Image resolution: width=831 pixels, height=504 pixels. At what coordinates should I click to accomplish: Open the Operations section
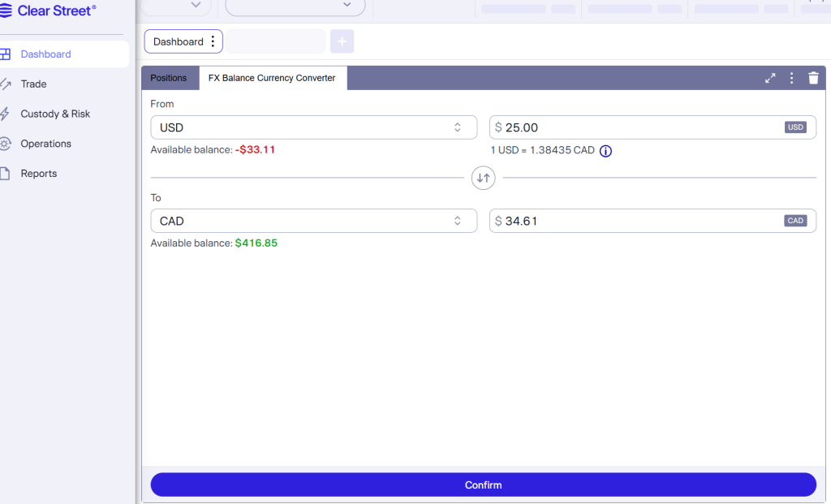click(45, 144)
